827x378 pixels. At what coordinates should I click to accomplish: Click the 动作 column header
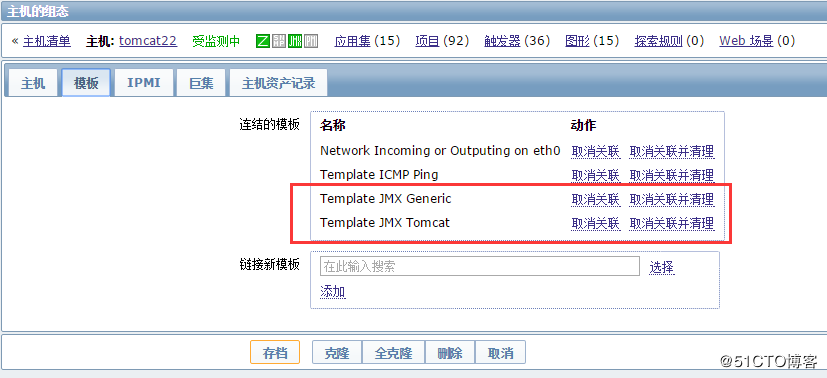(583, 125)
